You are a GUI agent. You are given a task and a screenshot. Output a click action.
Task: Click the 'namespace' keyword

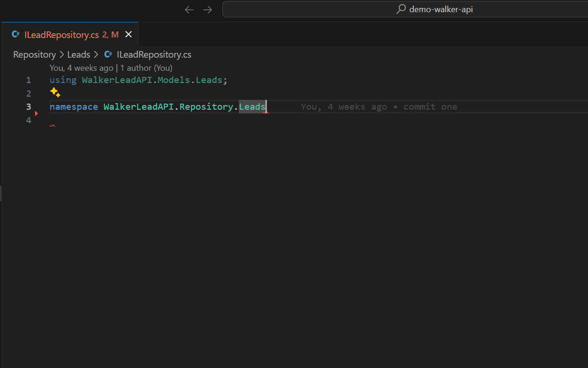pos(74,107)
